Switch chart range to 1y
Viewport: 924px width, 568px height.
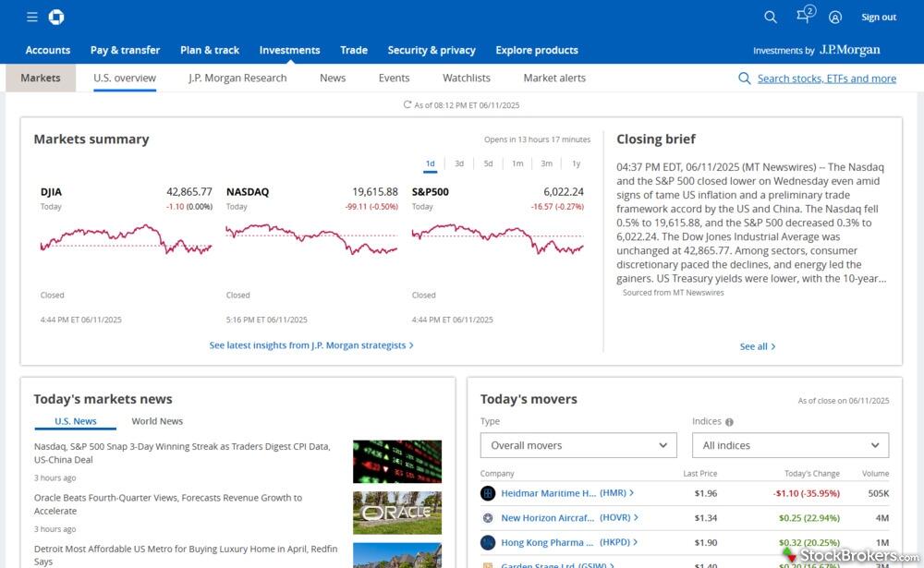pyautogui.click(x=576, y=163)
